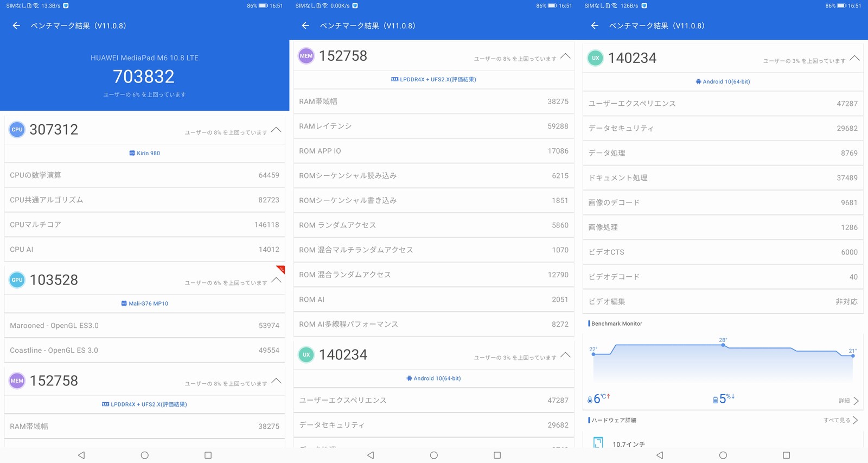Screen dimensions: 868x463
Task: Collapse the GPU 103528 section chevron
Action: point(276,280)
